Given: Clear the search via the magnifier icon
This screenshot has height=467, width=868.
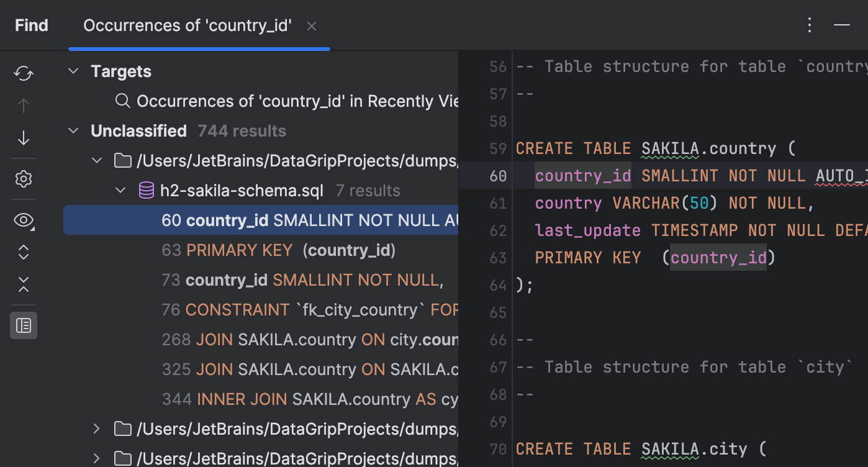Looking at the screenshot, I should click(x=122, y=101).
